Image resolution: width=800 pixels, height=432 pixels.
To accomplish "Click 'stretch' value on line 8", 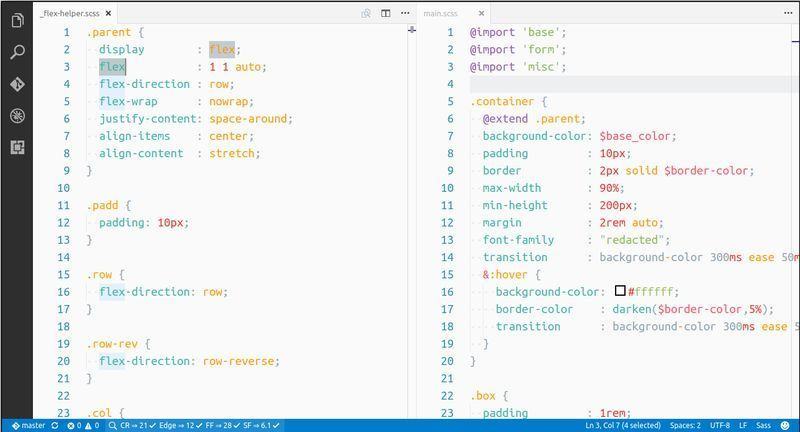I will click(232, 154).
